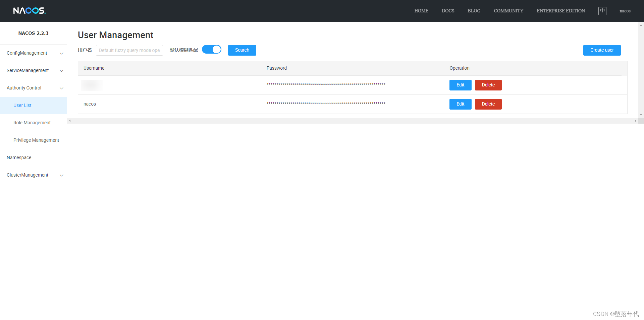Click the scroll-down arrow on vertical scrollbar
Viewport: 644px width, 320px height.
(641, 115)
